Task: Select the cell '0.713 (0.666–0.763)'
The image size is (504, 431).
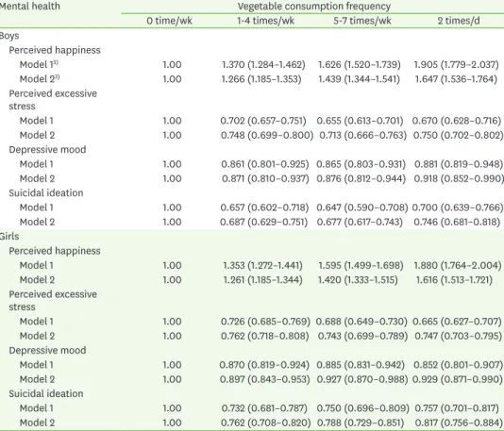Action: coord(363,135)
